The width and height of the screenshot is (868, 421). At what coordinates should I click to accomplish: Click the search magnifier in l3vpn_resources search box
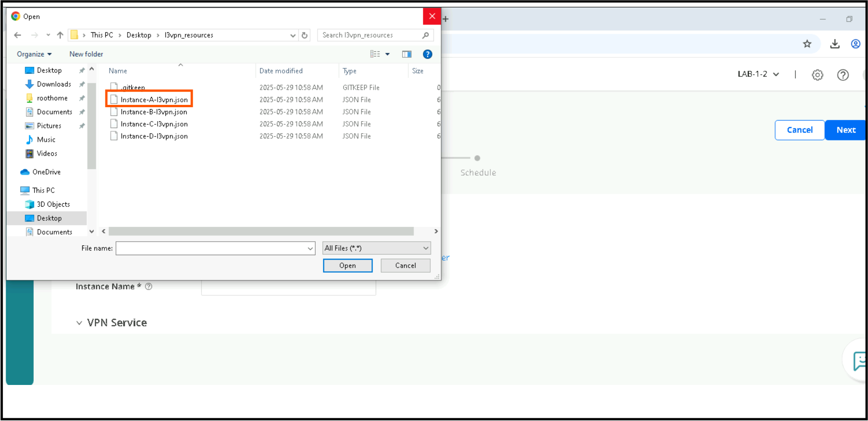(425, 35)
